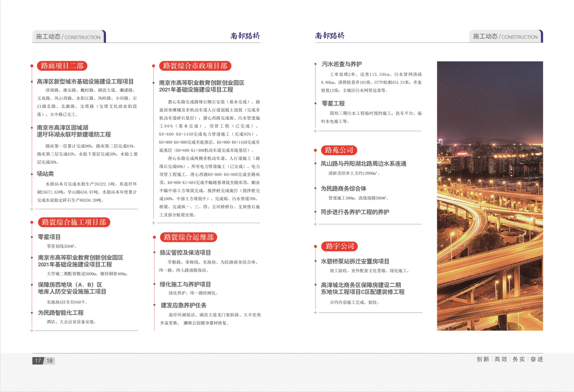Click the 零星工程 subheading
Viewport: 574px width, 392px height.
(333, 104)
